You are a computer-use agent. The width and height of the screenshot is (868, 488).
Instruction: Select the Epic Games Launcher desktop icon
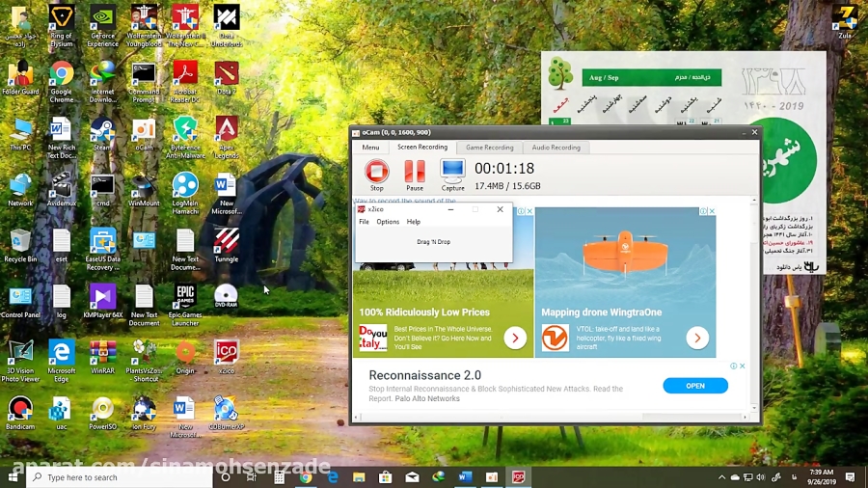coord(185,306)
